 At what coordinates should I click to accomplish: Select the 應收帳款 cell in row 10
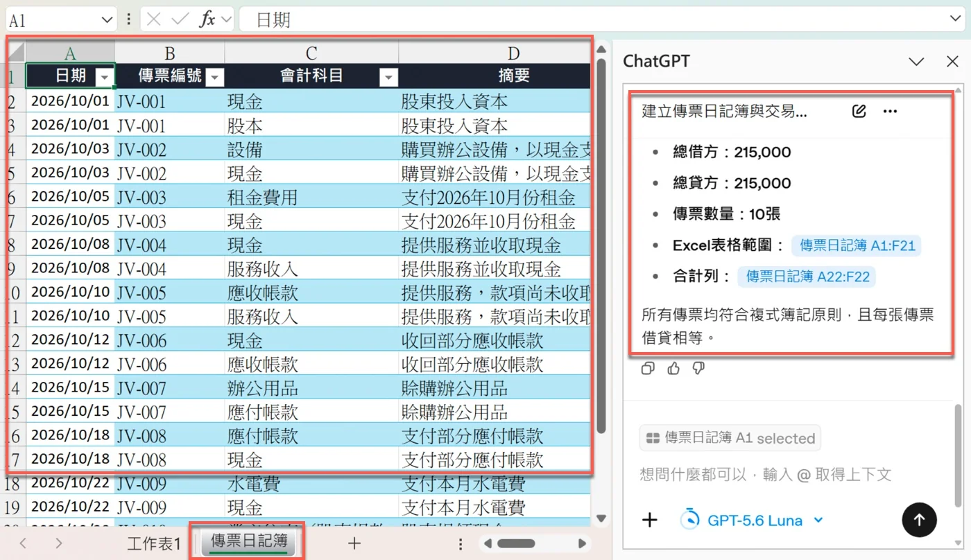click(311, 292)
